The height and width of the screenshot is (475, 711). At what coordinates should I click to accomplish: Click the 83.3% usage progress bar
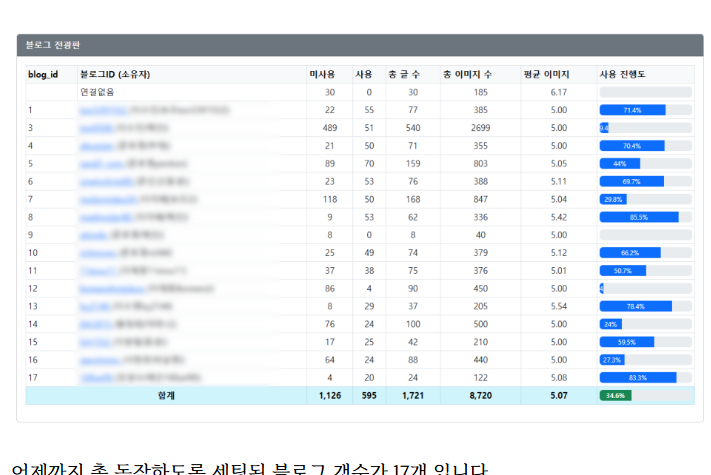pyautogui.click(x=646, y=378)
